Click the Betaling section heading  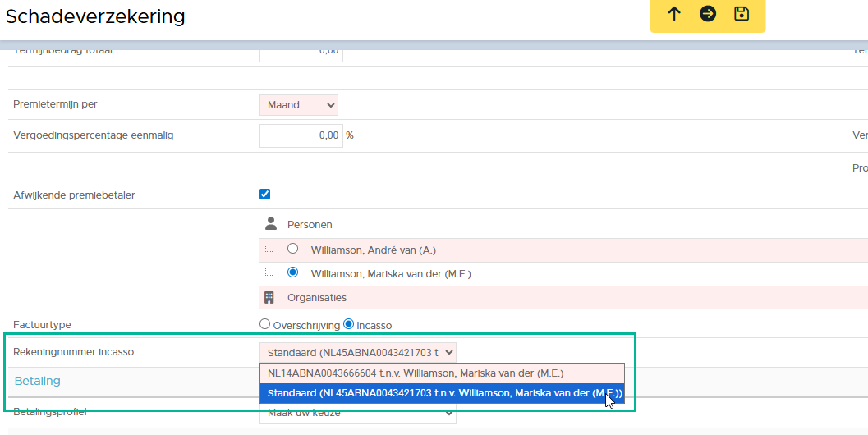[38, 381]
